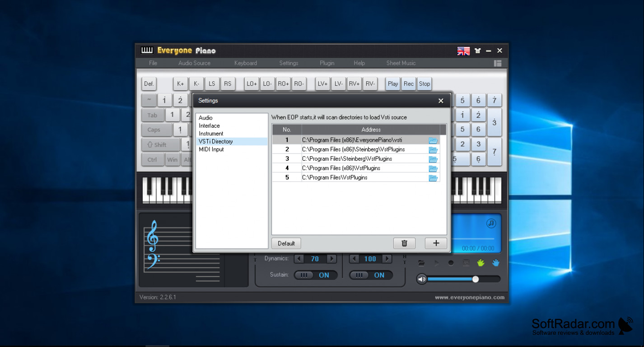Decrease left Dynamics value of 70
This screenshot has width=644, height=347.
coord(299,259)
